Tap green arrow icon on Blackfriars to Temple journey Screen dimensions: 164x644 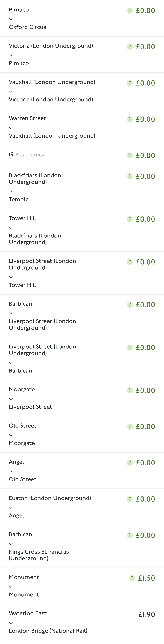click(130, 176)
